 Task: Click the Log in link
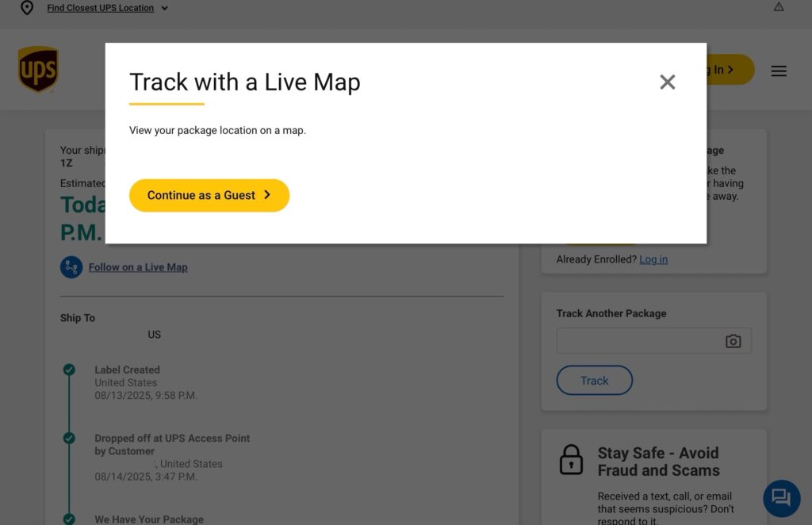point(653,259)
